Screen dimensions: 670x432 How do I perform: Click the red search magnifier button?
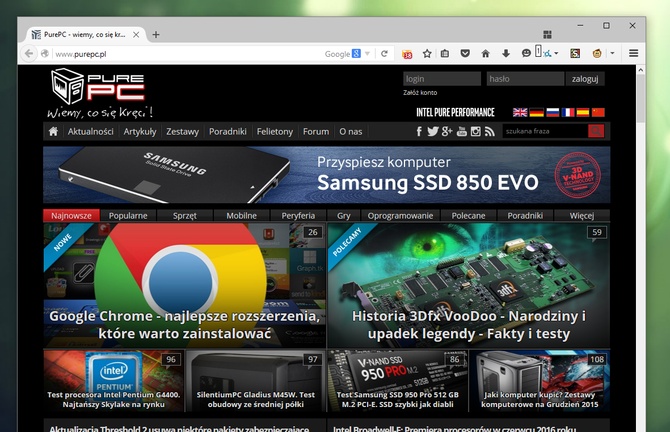pyautogui.click(x=596, y=131)
